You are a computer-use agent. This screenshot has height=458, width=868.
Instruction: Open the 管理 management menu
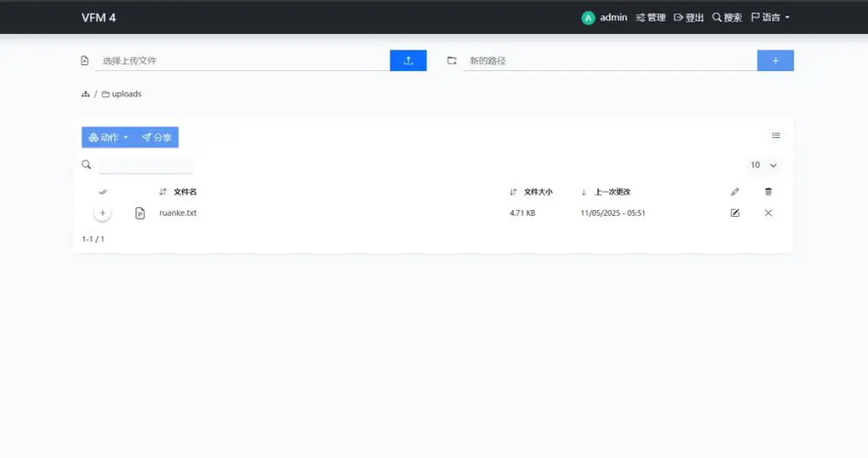(650, 17)
